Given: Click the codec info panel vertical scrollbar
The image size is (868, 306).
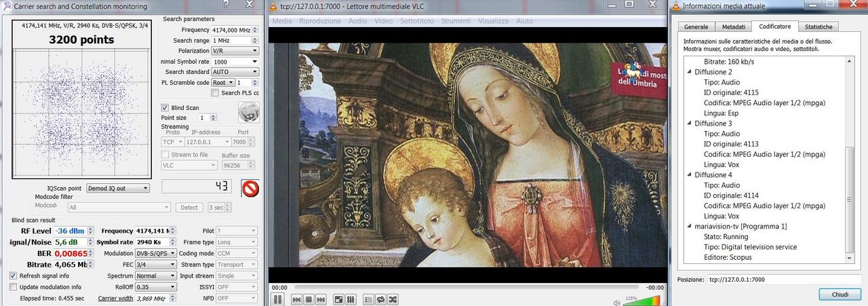Looking at the screenshot, I should [850, 160].
